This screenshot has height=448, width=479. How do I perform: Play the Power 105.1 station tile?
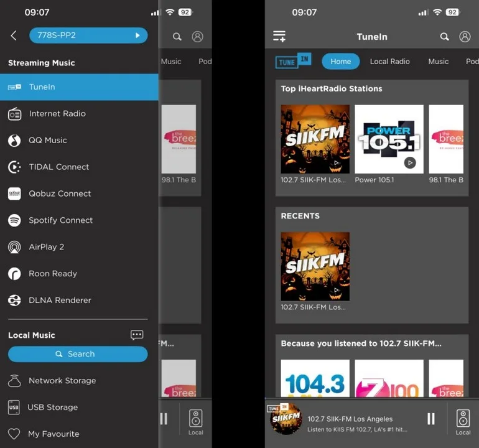tap(389, 139)
